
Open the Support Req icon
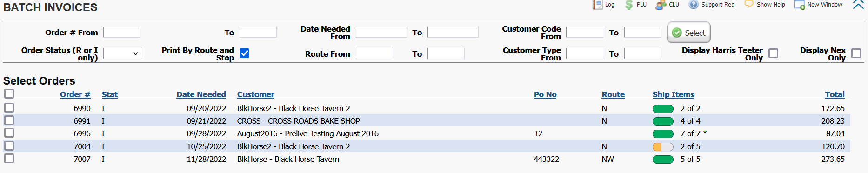(x=694, y=5)
